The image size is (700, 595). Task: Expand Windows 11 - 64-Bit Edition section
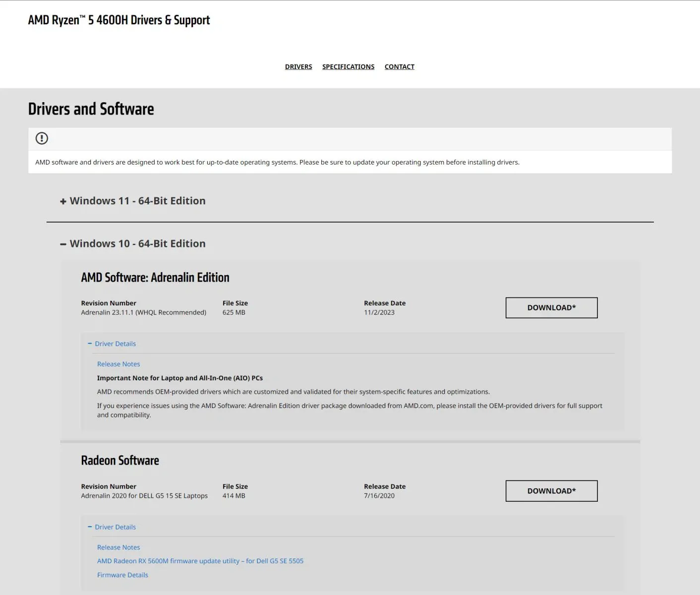pyautogui.click(x=132, y=201)
